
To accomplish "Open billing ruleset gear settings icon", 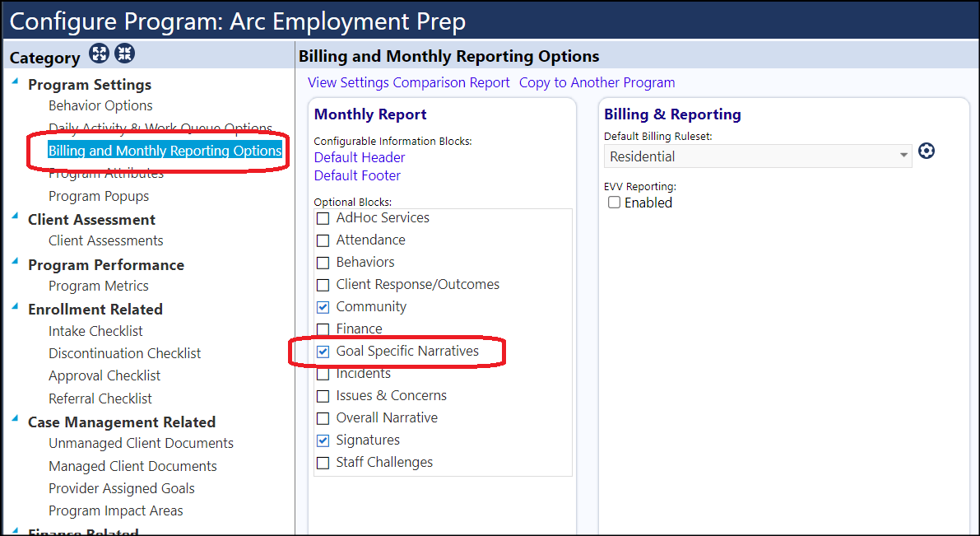I will click(927, 151).
